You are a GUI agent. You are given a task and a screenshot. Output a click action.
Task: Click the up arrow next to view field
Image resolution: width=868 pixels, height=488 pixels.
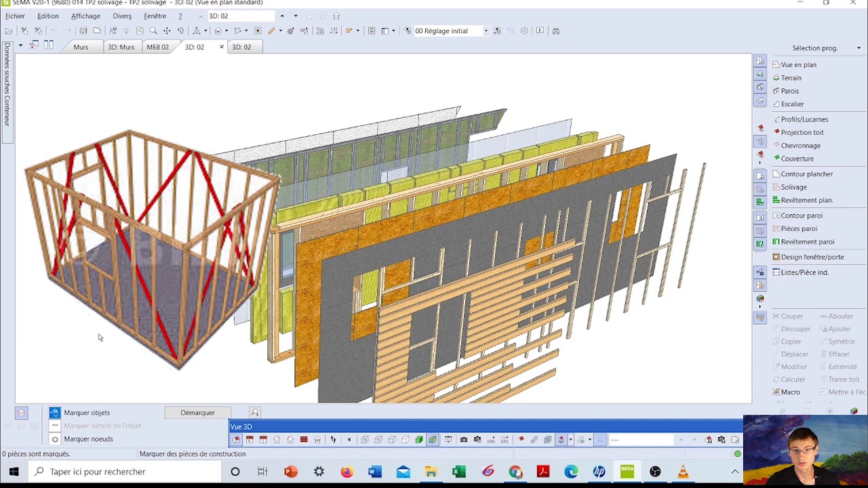282,16
